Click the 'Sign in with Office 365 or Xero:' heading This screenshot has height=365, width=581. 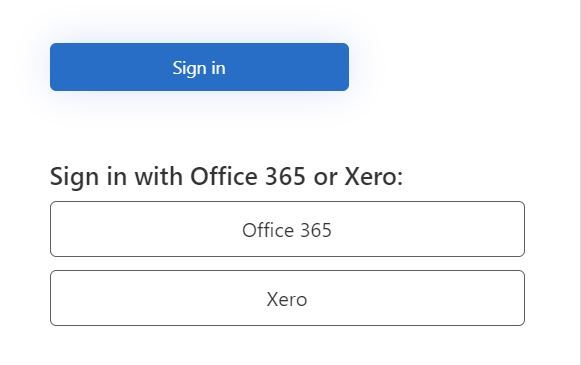[x=226, y=177]
